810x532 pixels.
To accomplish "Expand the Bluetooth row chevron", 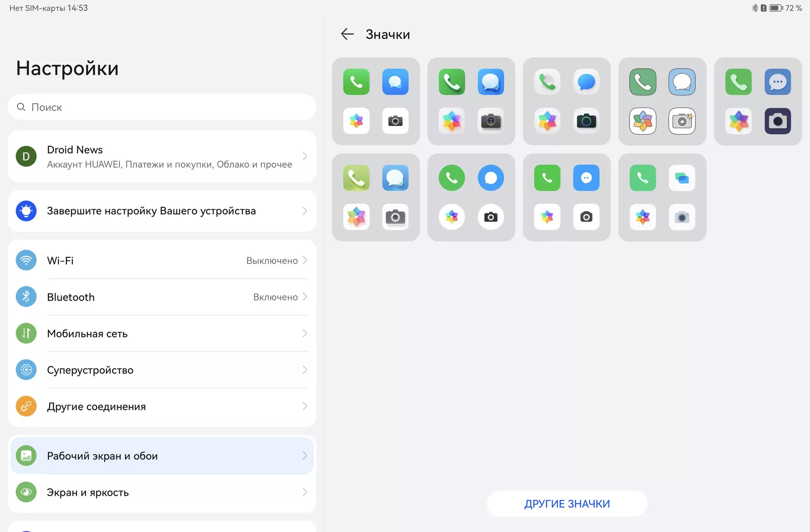I will (x=305, y=297).
